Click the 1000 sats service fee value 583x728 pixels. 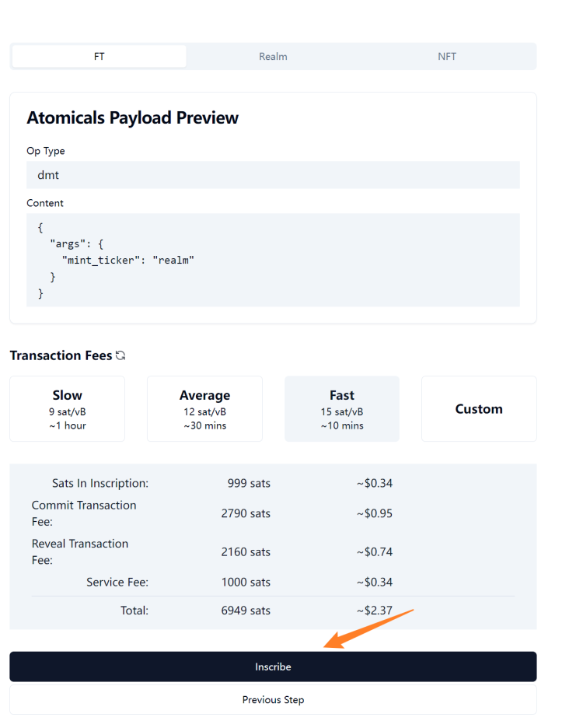(246, 582)
